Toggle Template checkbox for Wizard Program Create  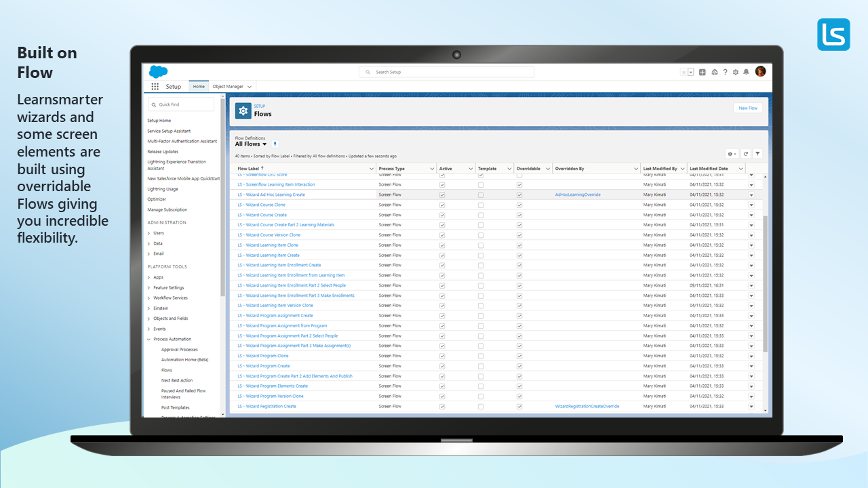click(x=481, y=366)
